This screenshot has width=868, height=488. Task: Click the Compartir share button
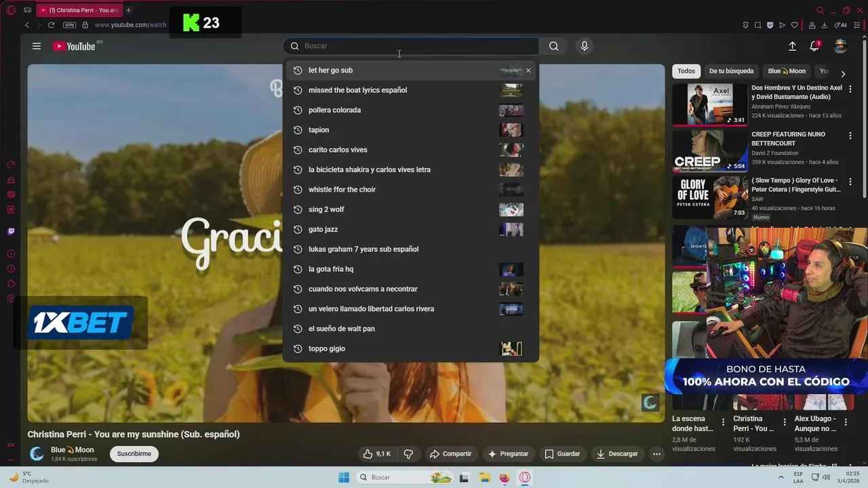(x=450, y=453)
